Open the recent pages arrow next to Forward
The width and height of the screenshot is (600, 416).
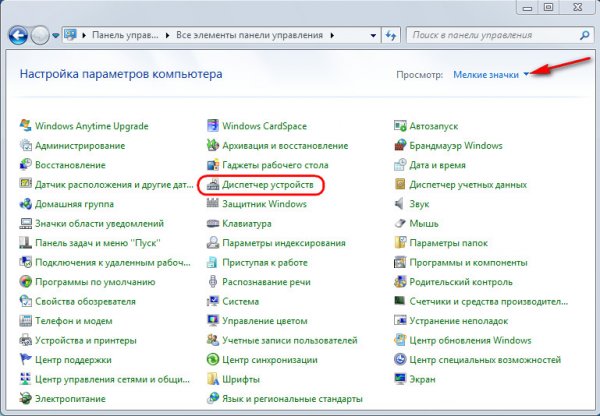pyautogui.click(x=56, y=35)
